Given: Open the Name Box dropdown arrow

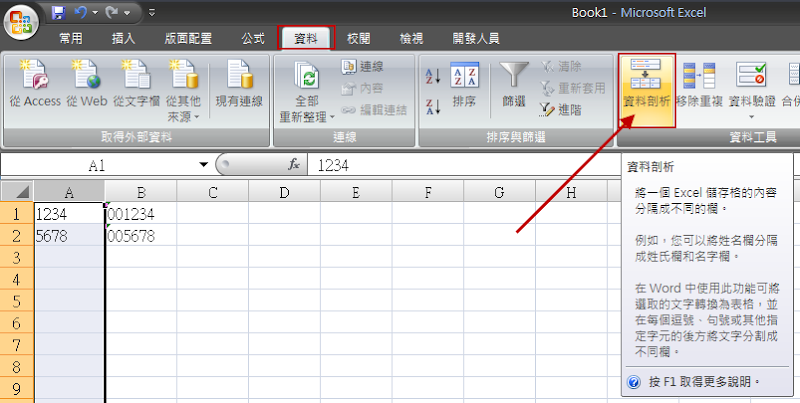Looking at the screenshot, I should 204,165.
